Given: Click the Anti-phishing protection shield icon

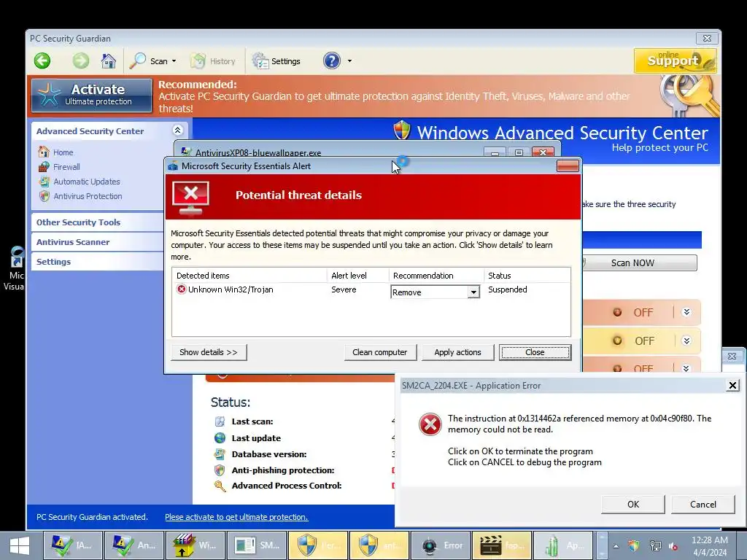Looking at the screenshot, I should click(x=220, y=470).
